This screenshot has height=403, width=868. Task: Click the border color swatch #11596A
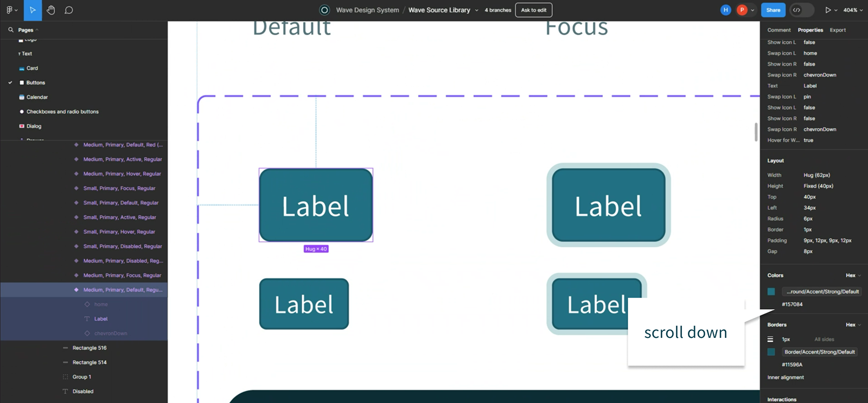tap(771, 352)
